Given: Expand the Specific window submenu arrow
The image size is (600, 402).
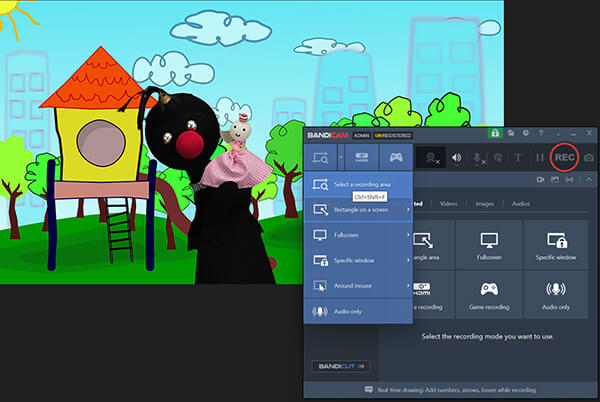Looking at the screenshot, I should point(408,260).
